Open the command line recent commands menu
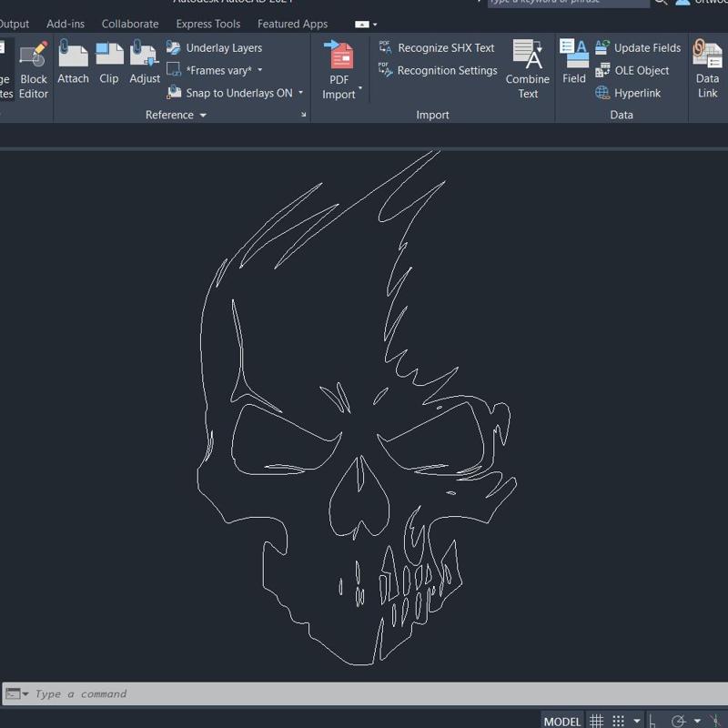 tap(25, 693)
